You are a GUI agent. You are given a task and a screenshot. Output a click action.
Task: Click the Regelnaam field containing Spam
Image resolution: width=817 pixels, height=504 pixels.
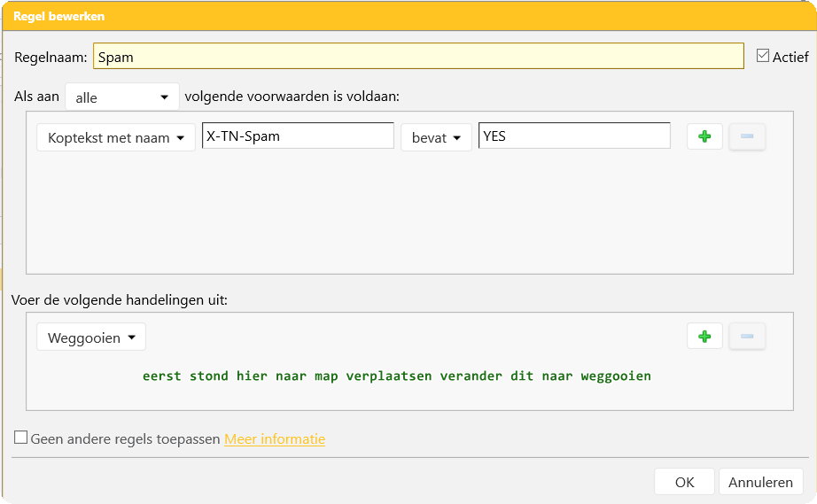point(418,57)
